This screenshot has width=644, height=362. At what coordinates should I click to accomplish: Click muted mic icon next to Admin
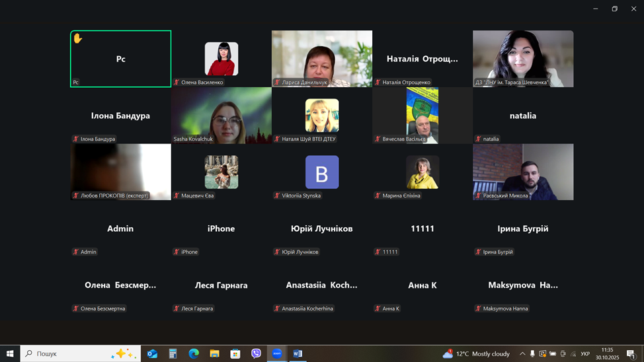[76, 252]
